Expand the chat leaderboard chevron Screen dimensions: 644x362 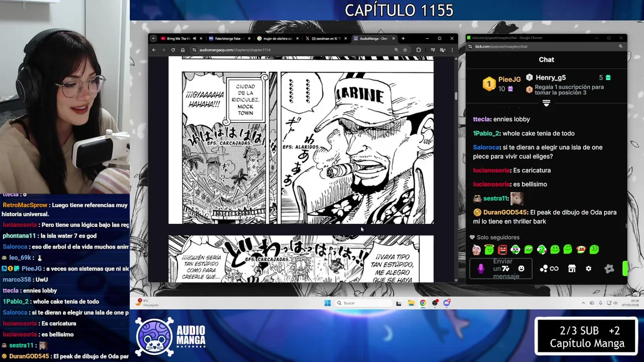[546, 103]
